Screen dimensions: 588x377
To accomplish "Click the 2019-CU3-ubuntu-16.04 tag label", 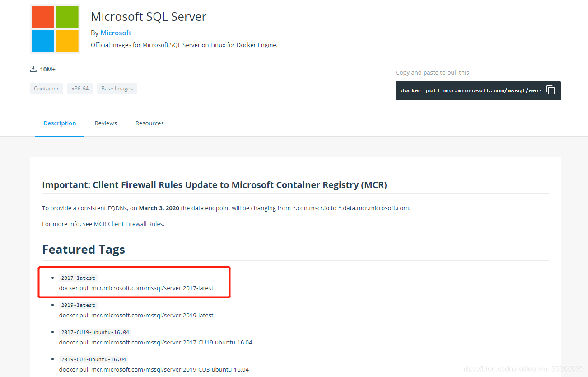I will 93,359.
